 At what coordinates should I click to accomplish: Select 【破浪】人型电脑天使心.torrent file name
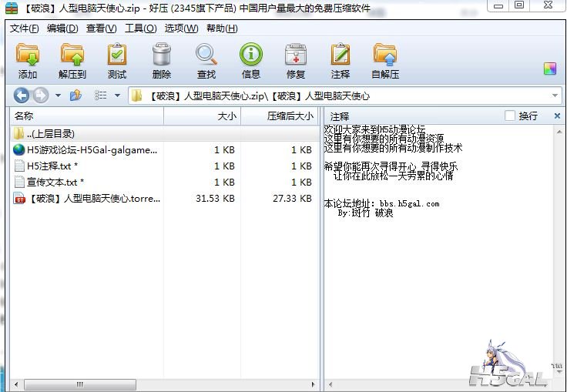click(x=94, y=199)
